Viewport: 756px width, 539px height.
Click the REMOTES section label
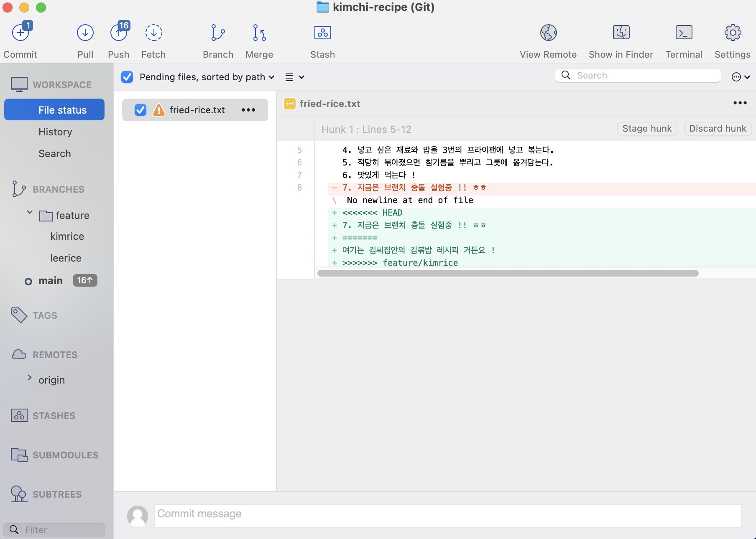tap(55, 355)
